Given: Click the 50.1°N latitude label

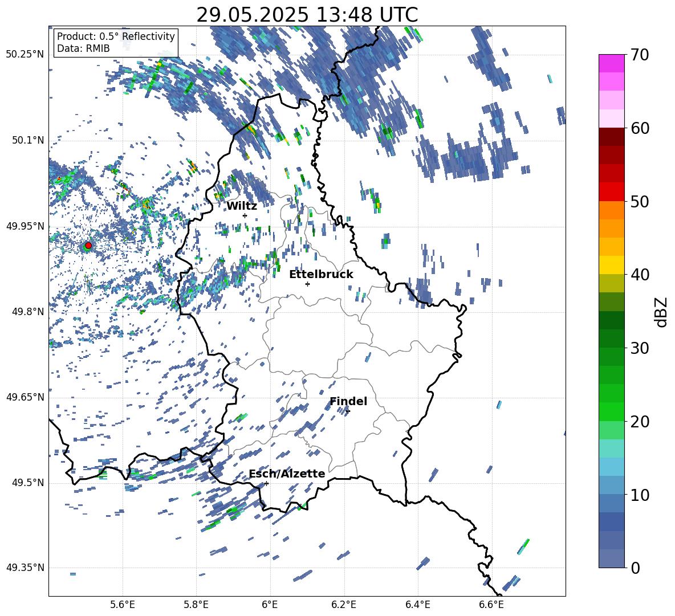Looking at the screenshot, I should [x=28, y=140].
